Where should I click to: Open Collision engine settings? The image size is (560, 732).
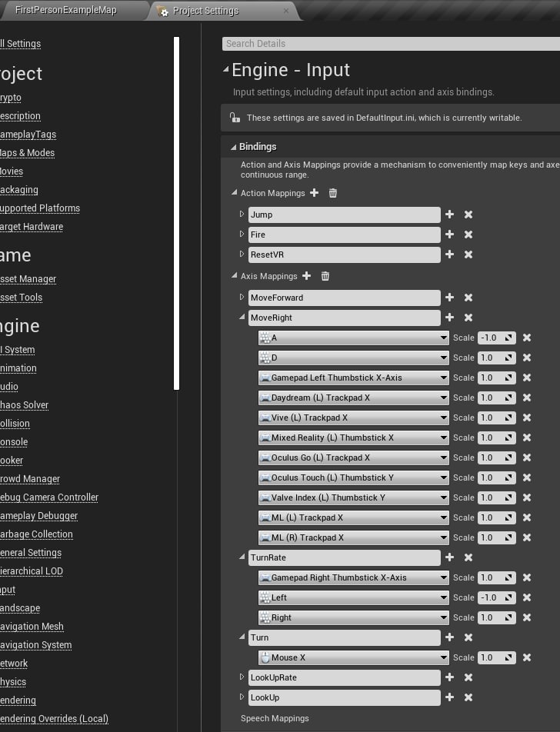(x=15, y=424)
